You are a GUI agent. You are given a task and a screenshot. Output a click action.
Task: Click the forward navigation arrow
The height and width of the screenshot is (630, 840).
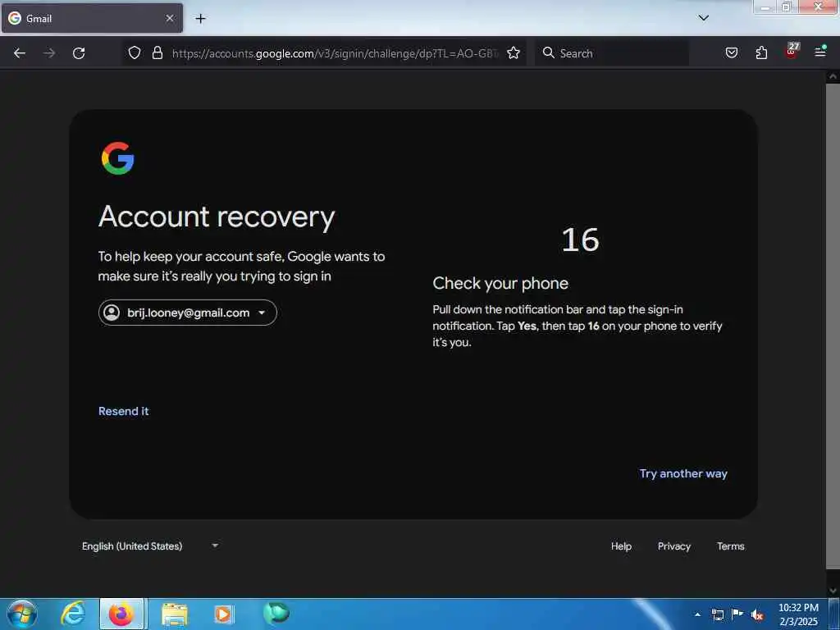(x=49, y=53)
